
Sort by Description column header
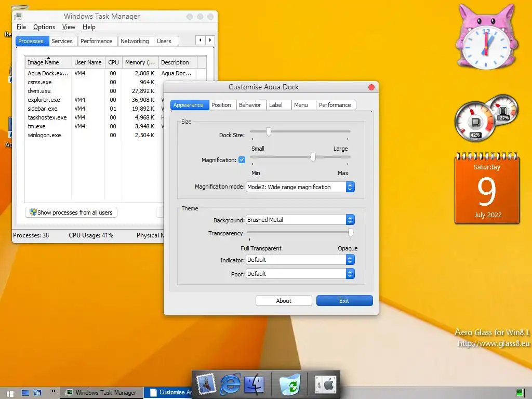[178, 62]
